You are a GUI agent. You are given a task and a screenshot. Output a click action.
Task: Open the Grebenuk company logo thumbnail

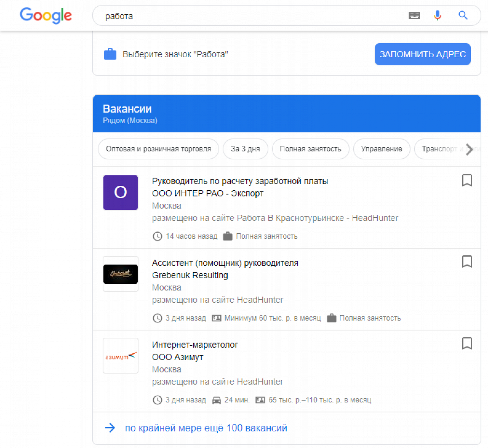point(120,274)
